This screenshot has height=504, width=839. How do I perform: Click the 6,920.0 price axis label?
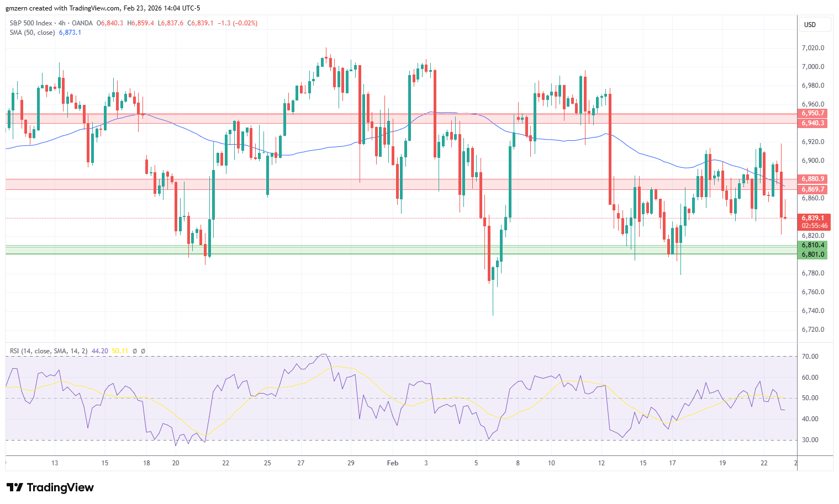pyautogui.click(x=813, y=142)
